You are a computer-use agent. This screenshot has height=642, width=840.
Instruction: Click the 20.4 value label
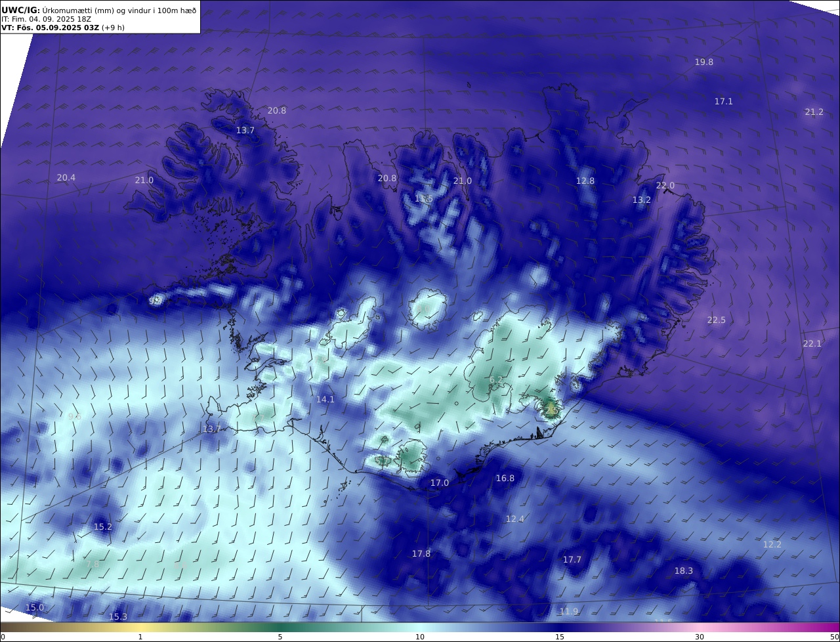[66, 177]
